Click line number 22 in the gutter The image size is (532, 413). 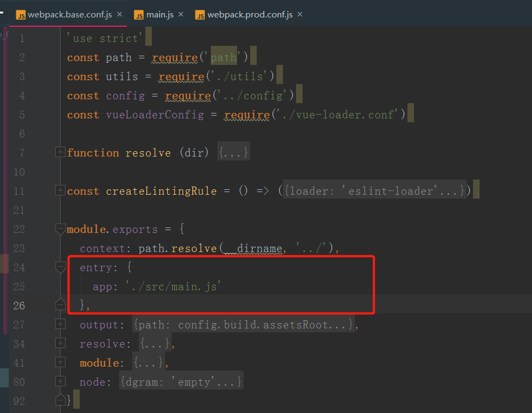coord(19,229)
